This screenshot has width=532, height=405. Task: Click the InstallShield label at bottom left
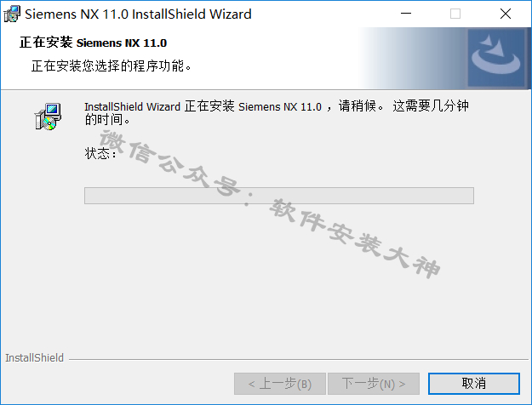[x=35, y=358]
